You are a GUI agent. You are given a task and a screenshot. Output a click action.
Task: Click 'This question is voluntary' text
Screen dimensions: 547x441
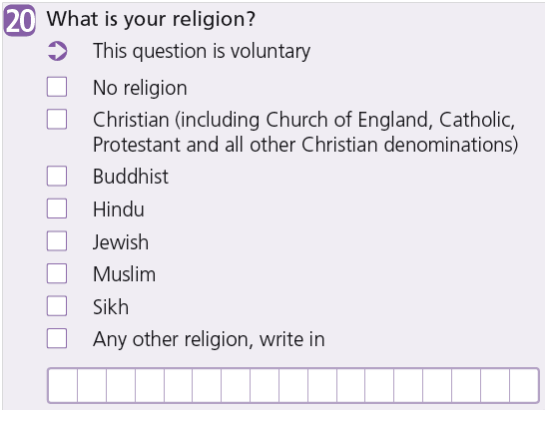click(x=202, y=52)
